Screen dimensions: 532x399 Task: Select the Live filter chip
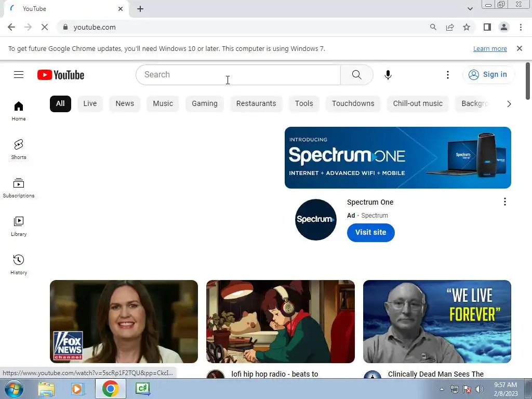[90, 104]
